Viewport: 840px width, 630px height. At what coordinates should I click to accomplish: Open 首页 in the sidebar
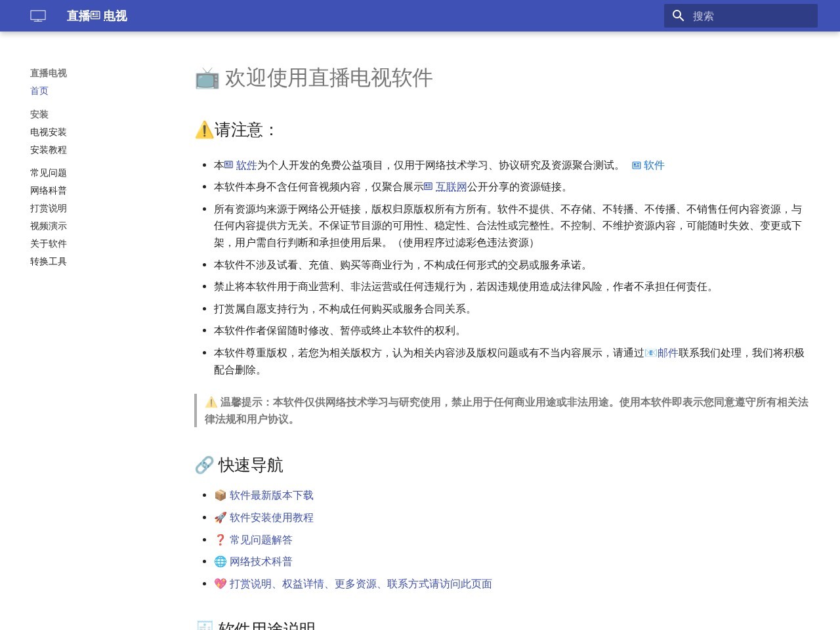pos(39,91)
